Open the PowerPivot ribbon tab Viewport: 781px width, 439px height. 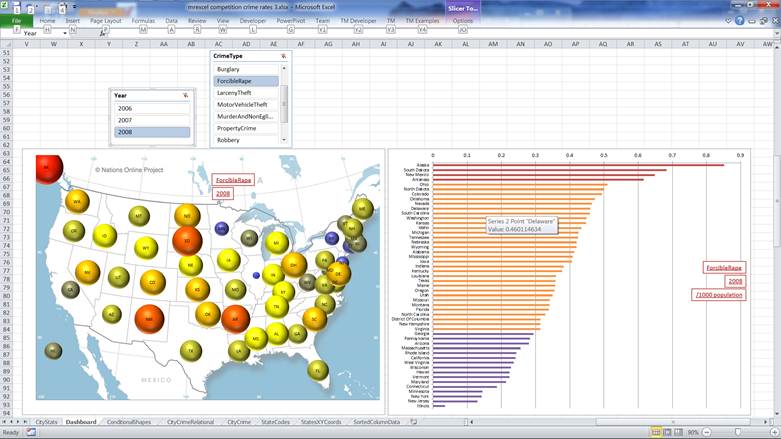click(291, 20)
